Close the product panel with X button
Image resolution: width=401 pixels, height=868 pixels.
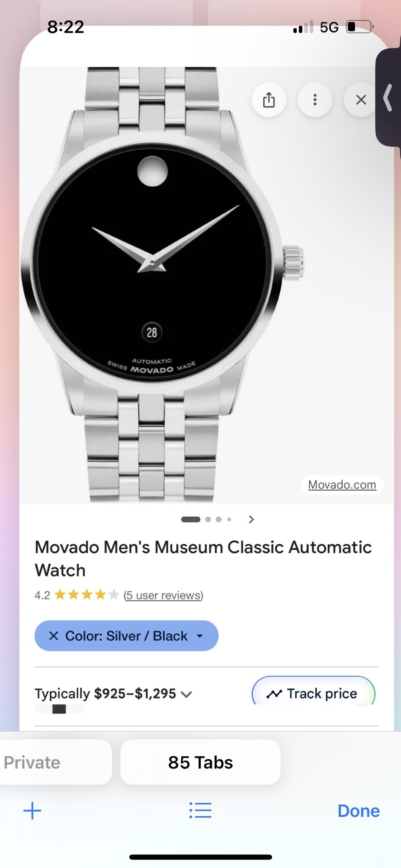coord(361,99)
